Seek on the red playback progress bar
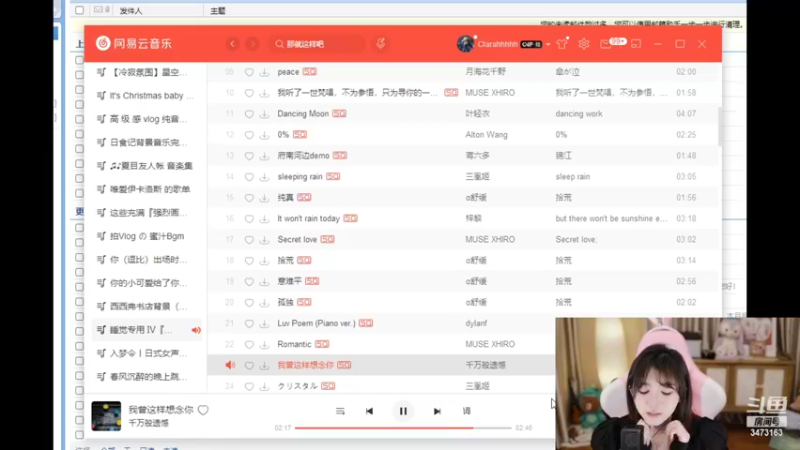Image resolution: width=800 pixels, height=450 pixels. 403,428
